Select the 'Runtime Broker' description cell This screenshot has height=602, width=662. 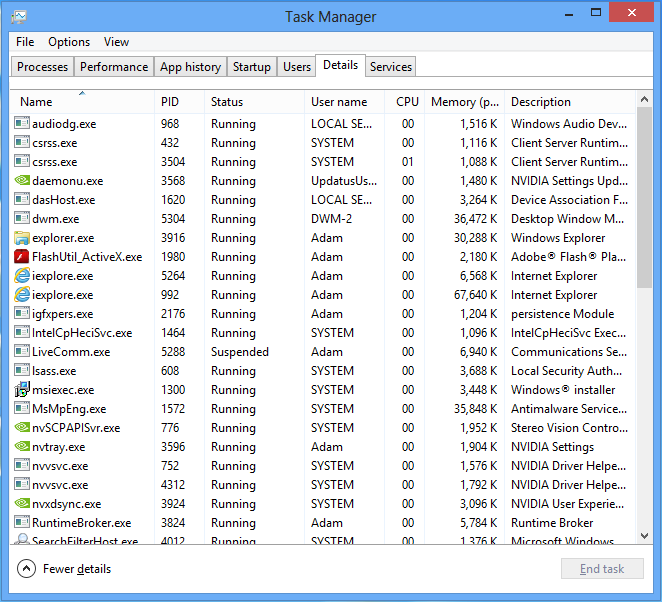[552, 523]
